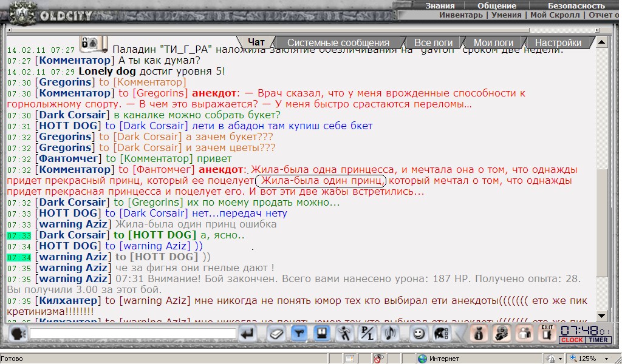Open the Системные сообщения tab

coord(338,43)
